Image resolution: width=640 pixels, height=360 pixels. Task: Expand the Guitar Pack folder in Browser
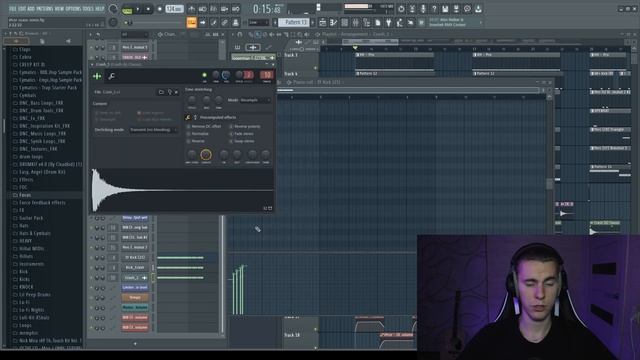coord(31,218)
